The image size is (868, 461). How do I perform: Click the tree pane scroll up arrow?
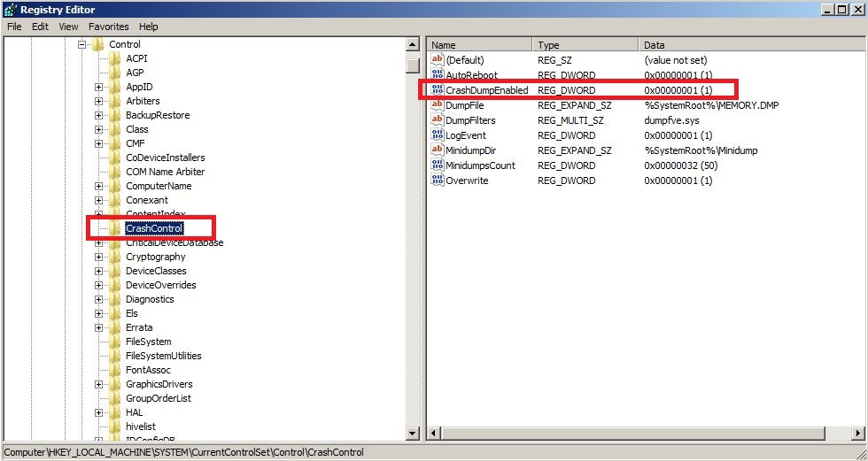click(413, 45)
